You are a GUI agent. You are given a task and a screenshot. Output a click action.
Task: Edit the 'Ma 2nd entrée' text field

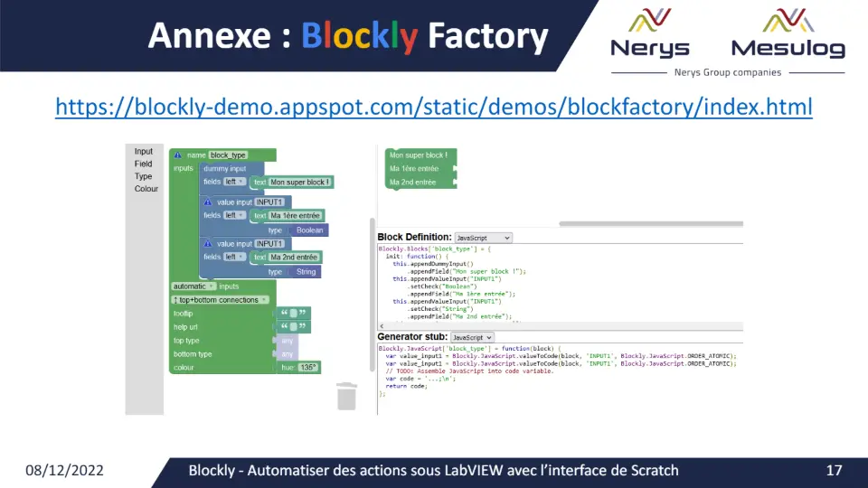294,258
